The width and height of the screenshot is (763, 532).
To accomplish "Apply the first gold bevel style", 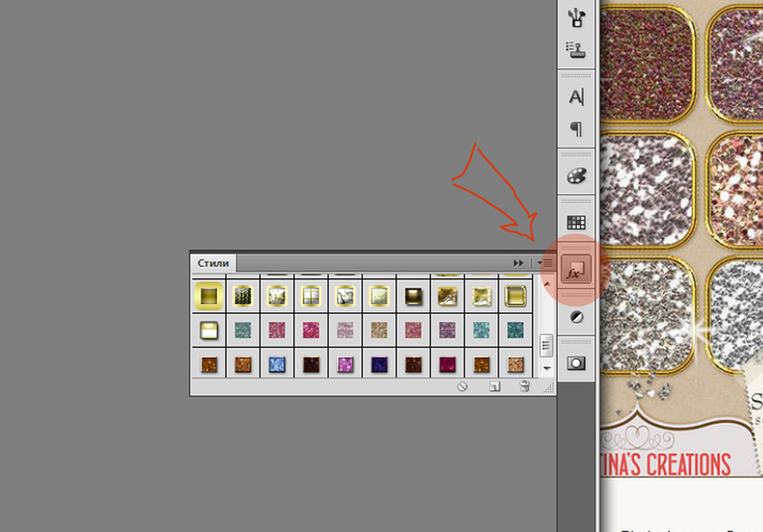I will click(x=209, y=295).
